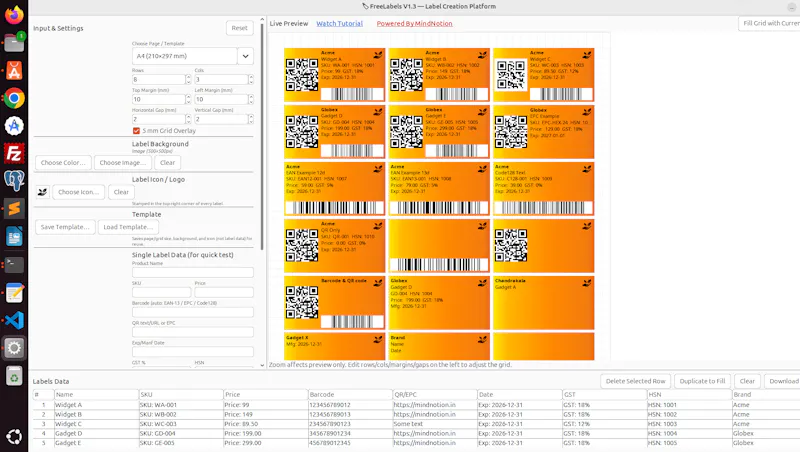The width and height of the screenshot is (800, 452).
Task: Click Choose Image button
Action: (x=123, y=163)
